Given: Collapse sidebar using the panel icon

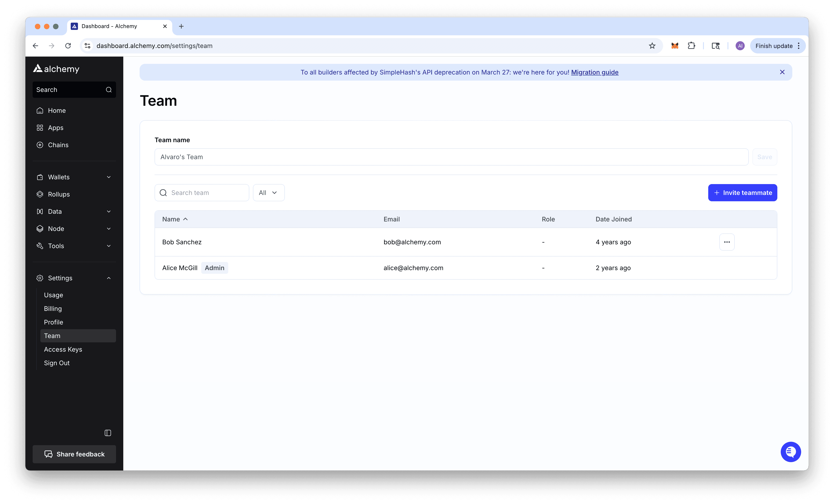Looking at the screenshot, I should (x=108, y=433).
